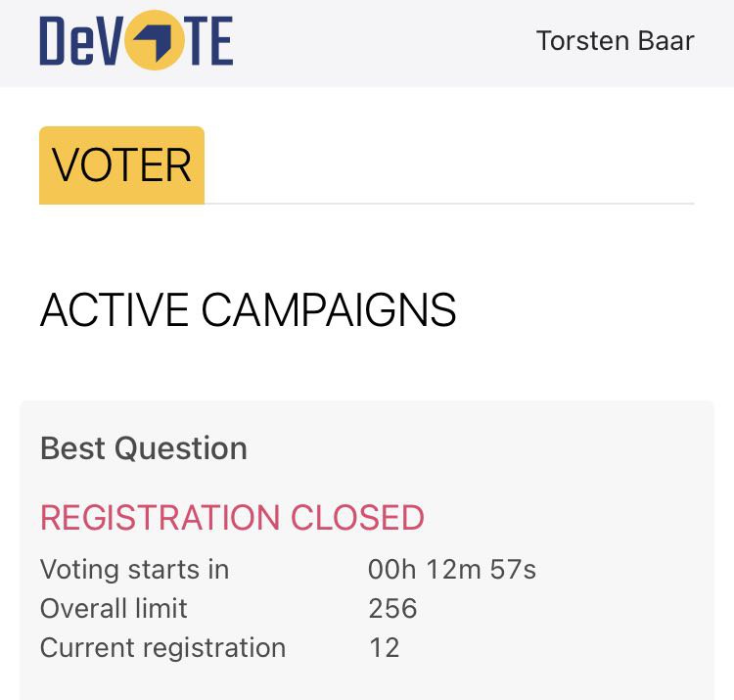The width and height of the screenshot is (734, 700).
Task: Click the 'Current registration' label
Action: (x=162, y=647)
